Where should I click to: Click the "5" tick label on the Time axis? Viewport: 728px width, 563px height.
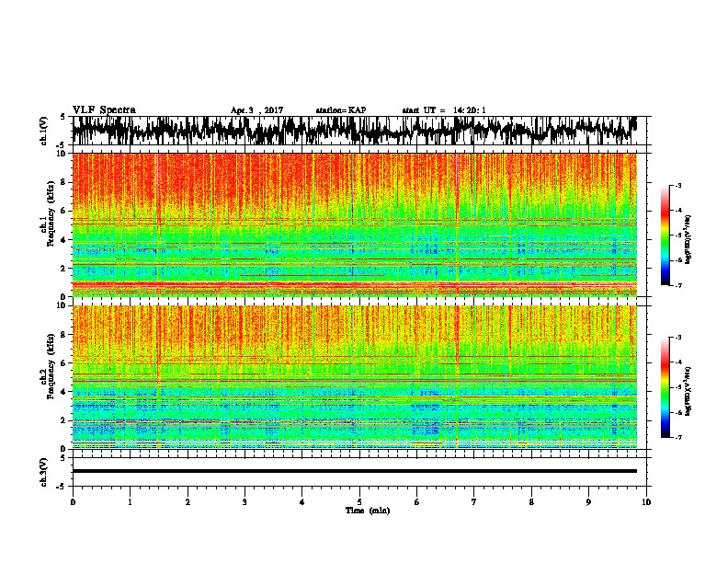coord(359,502)
